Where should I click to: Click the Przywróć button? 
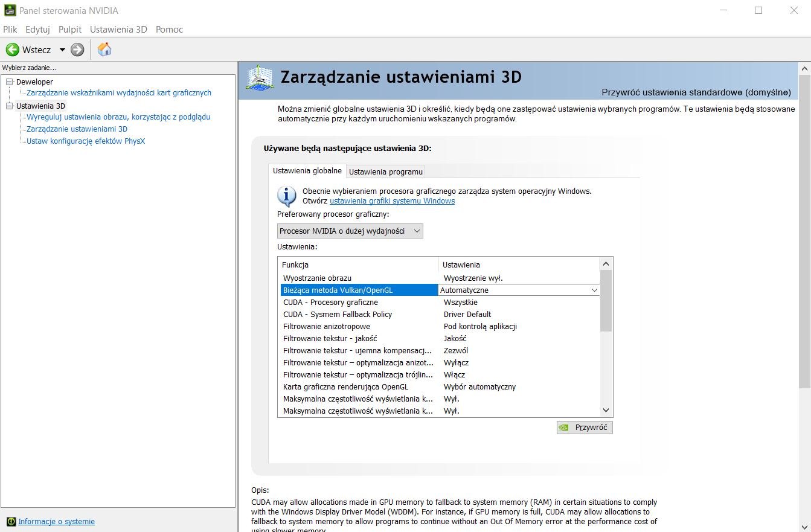(x=585, y=427)
